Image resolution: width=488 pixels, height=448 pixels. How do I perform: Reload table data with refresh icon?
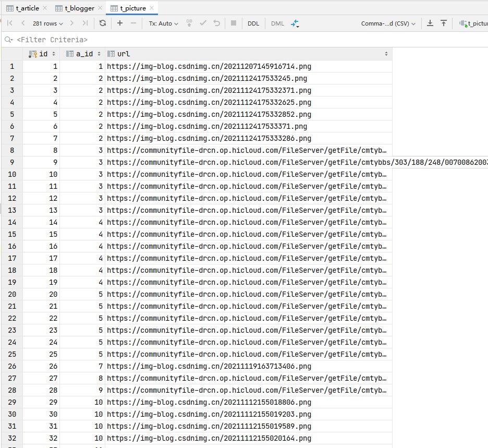102,23
